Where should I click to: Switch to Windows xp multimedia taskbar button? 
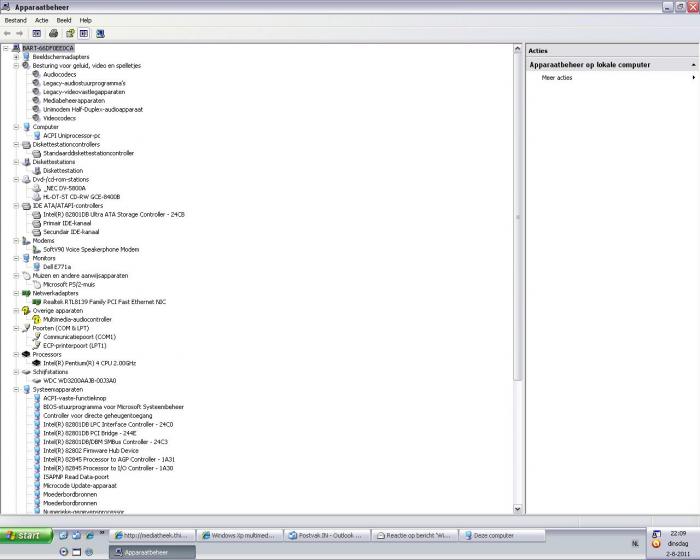(x=240, y=535)
